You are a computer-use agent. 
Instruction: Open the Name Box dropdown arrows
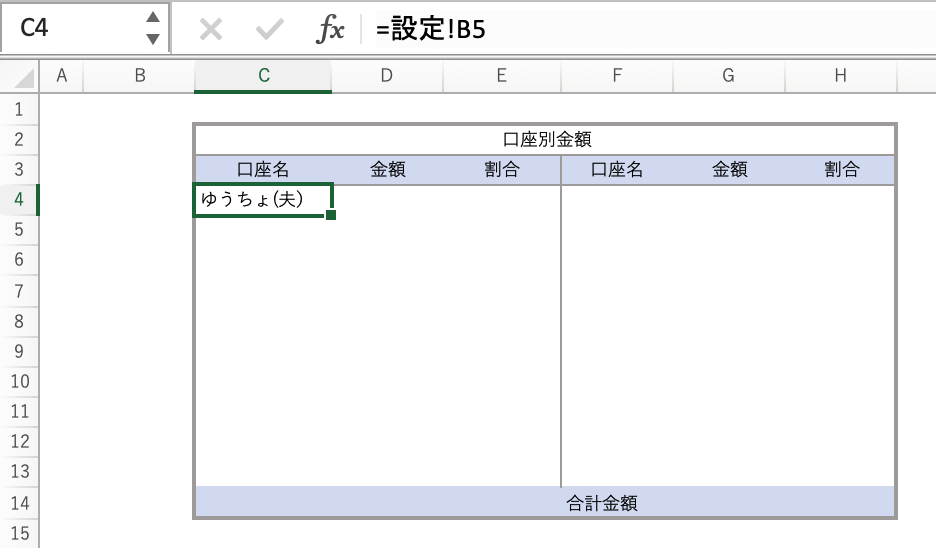click(x=152, y=29)
